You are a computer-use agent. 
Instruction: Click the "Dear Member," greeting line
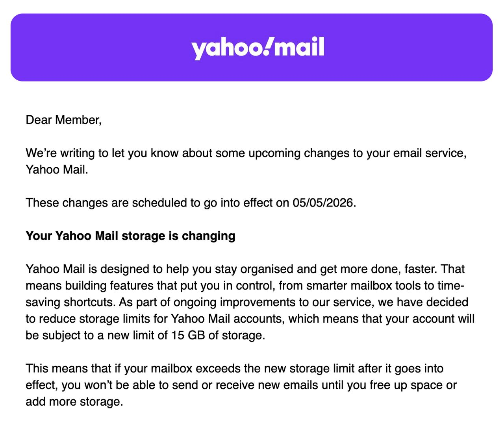[x=63, y=120]
